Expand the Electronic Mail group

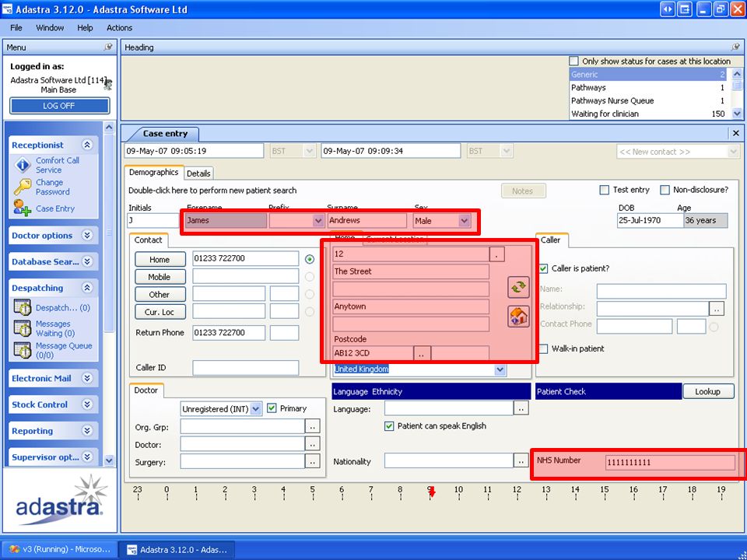coord(87,378)
